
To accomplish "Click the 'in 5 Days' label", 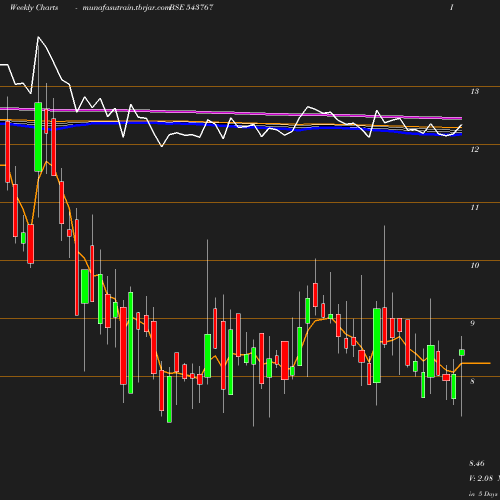I will click(483, 494).
